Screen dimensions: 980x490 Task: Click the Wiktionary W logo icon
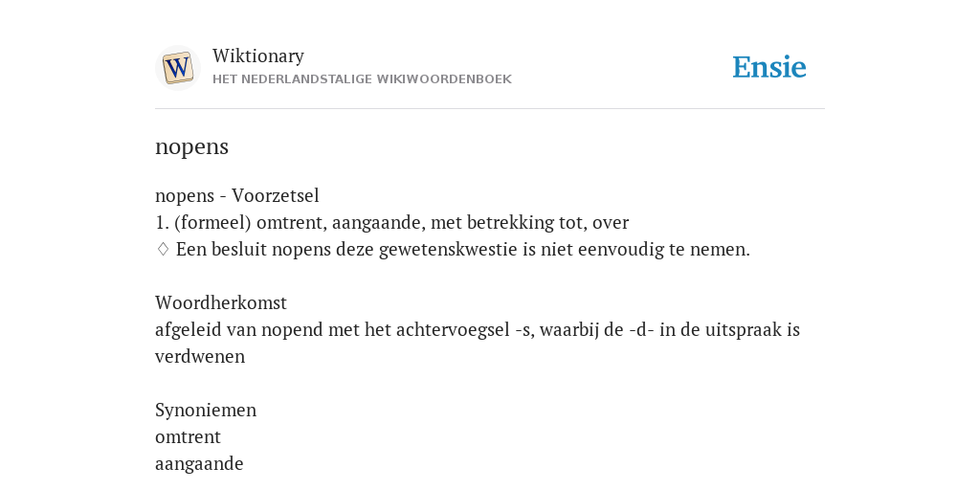[178, 68]
